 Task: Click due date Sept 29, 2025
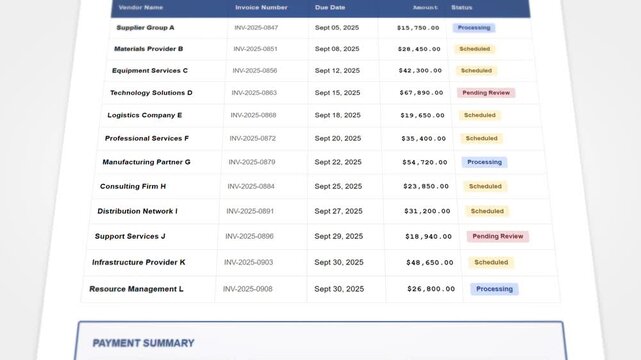pos(338,236)
